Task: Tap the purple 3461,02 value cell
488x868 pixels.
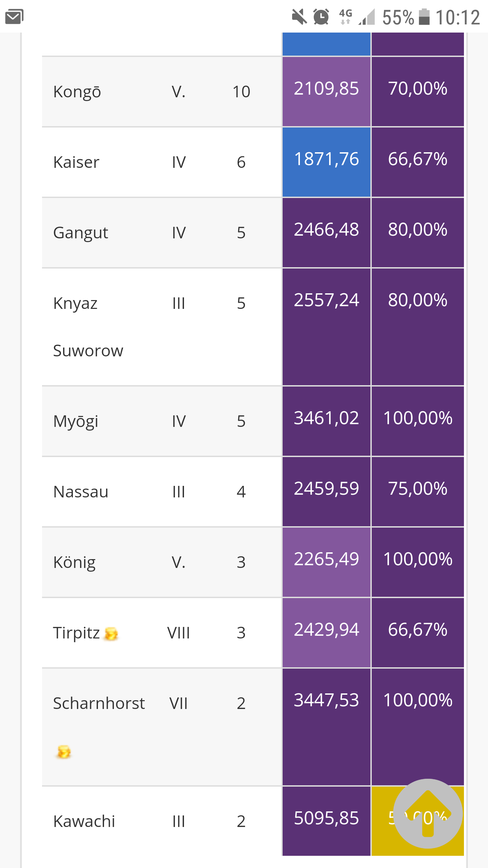Action: pyautogui.click(x=326, y=421)
